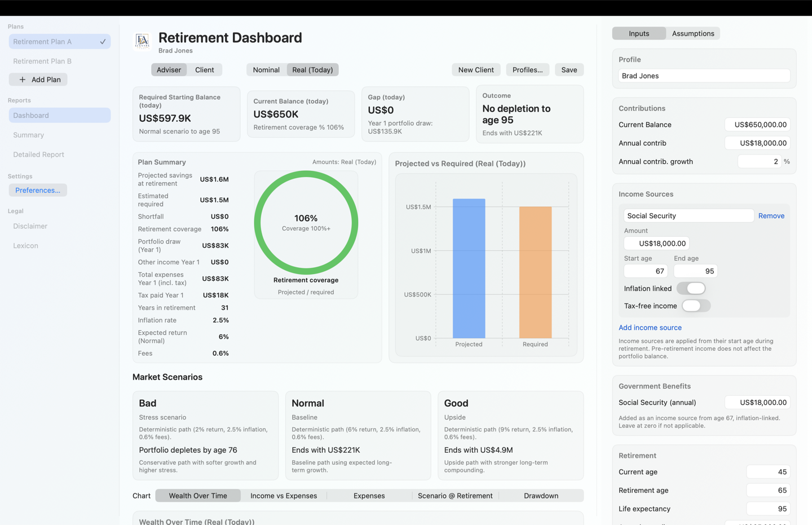Click the Bad market scenario card

point(205,436)
